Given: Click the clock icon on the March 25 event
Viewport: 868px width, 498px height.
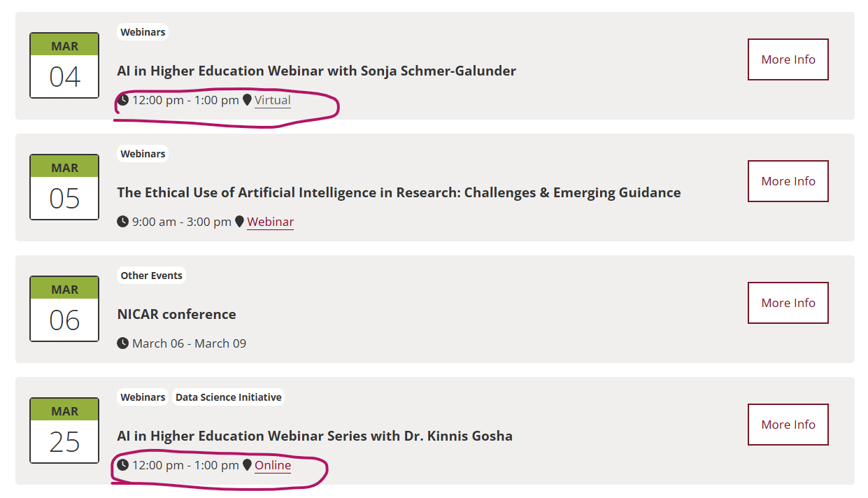Looking at the screenshot, I should (x=123, y=465).
